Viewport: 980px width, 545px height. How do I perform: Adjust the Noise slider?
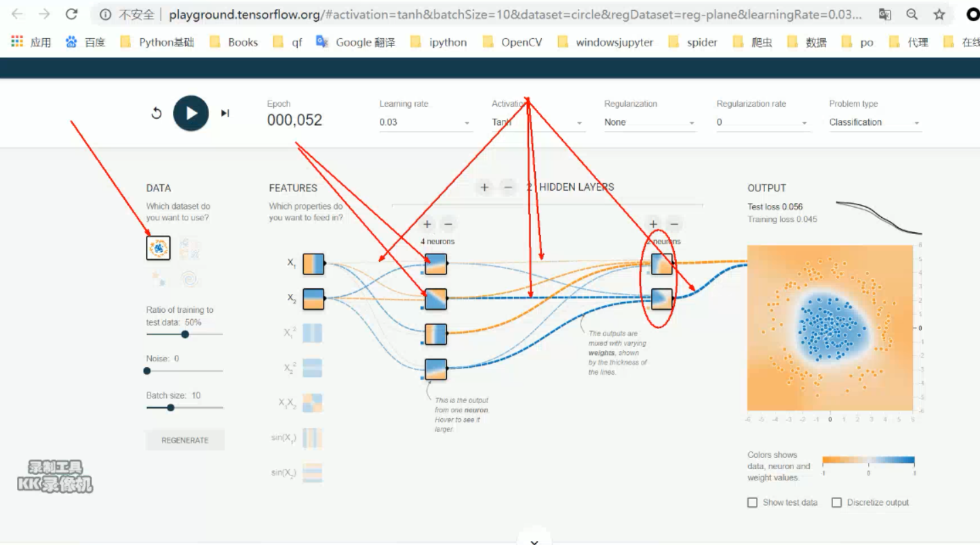pos(147,371)
